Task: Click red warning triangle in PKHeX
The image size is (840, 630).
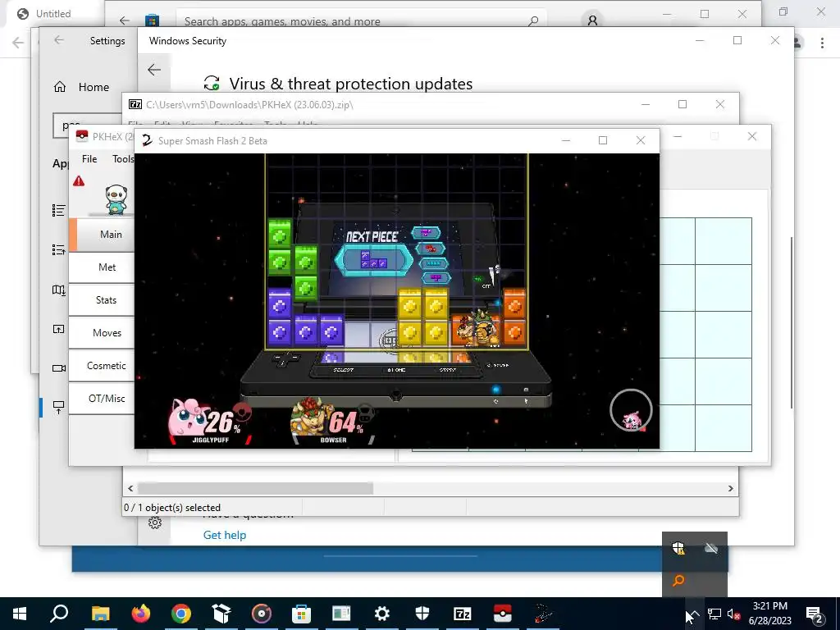Action: (79, 181)
